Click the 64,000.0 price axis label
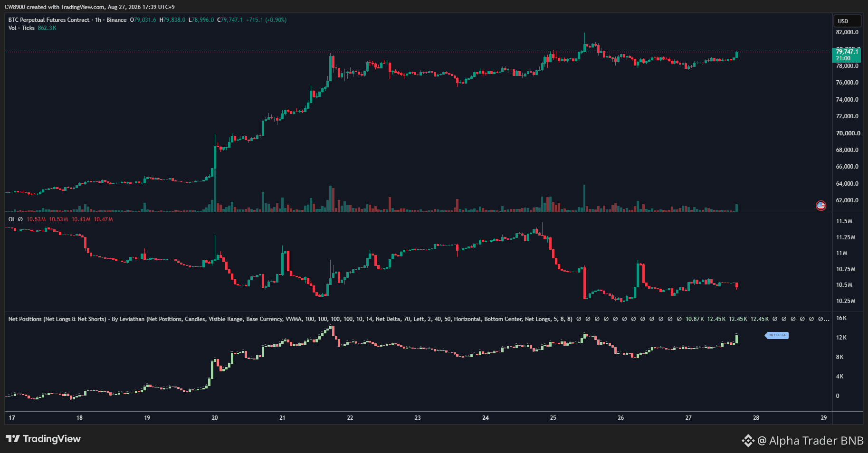Image resolution: width=868 pixels, height=453 pixels. 847,184
